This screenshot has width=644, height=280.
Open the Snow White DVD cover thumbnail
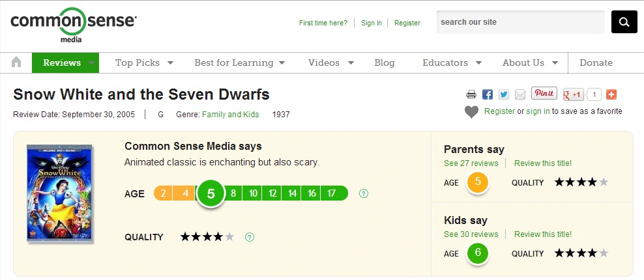tap(60, 193)
